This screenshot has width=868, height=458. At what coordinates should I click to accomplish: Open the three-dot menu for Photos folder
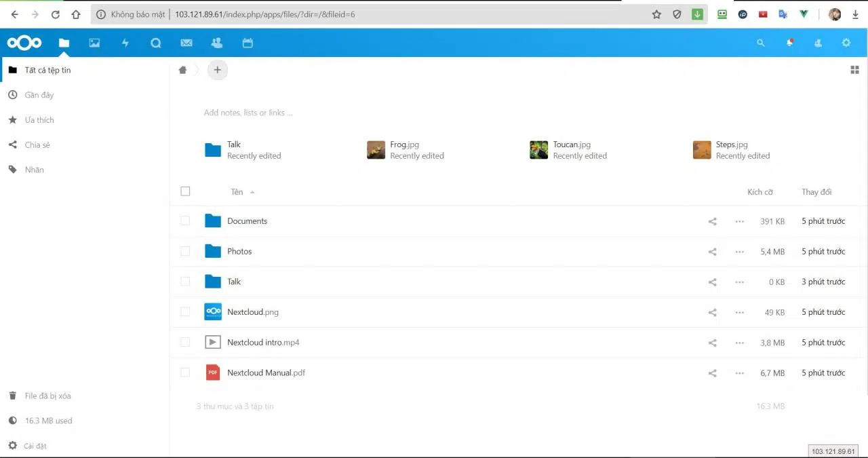pos(739,251)
